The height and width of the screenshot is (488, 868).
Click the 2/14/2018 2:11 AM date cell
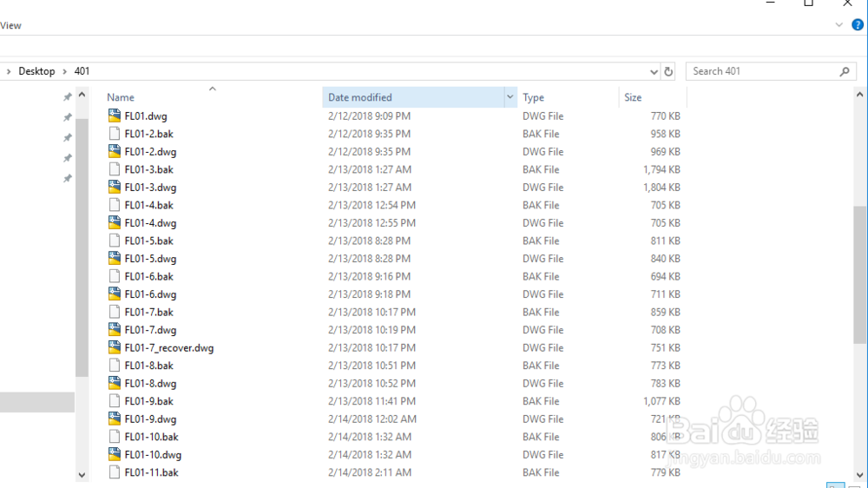coord(369,472)
